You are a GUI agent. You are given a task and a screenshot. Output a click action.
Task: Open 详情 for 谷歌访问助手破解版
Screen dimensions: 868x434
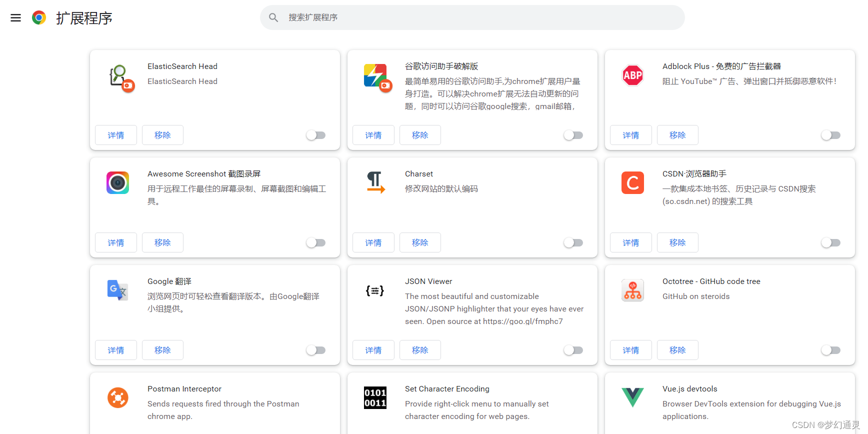coord(373,135)
